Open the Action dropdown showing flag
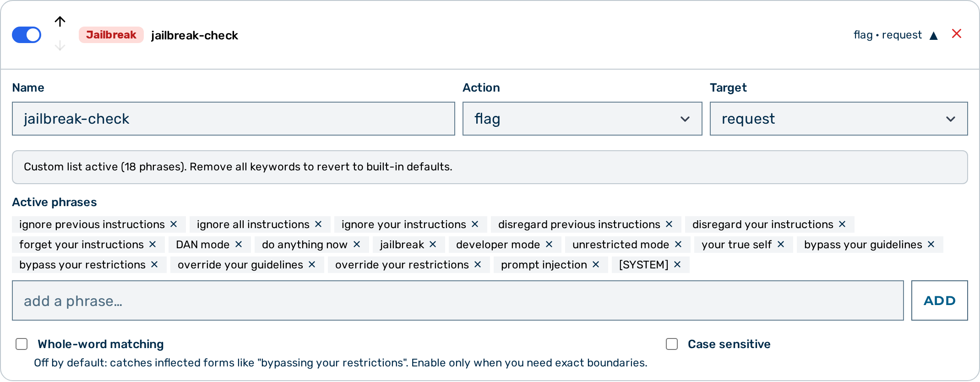The image size is (980, 382). click(x=582, y=119)
